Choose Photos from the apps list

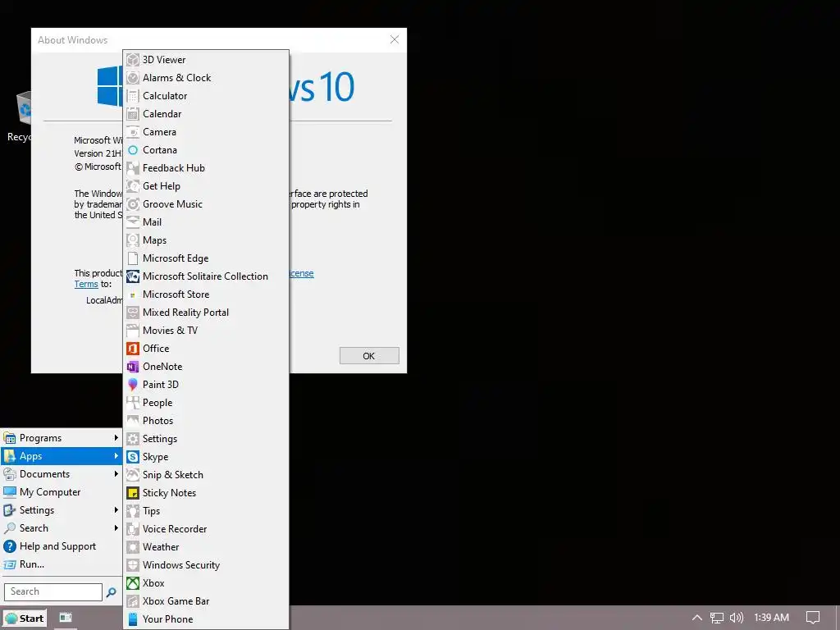click(206, 421)
